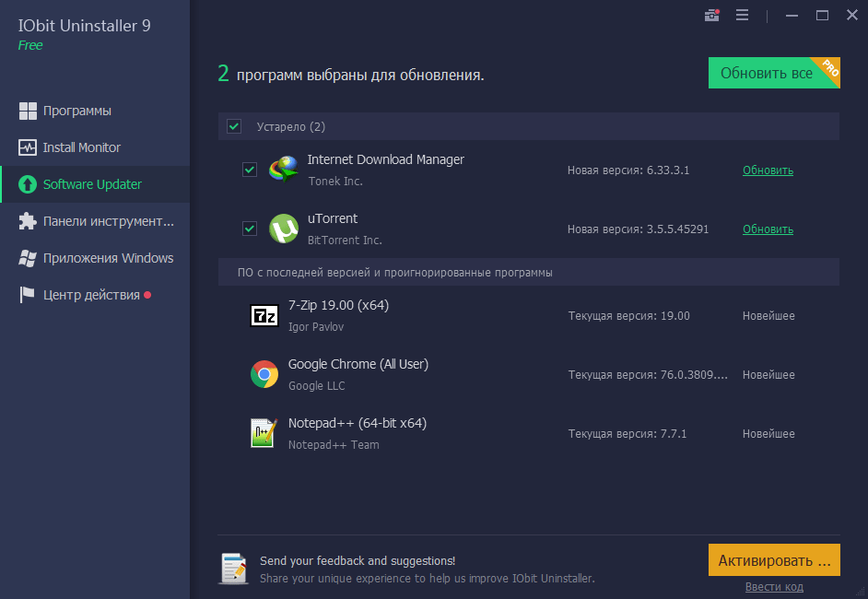
Task: Click the Tonek Inc. publisher text
Action: coord(334,181)
